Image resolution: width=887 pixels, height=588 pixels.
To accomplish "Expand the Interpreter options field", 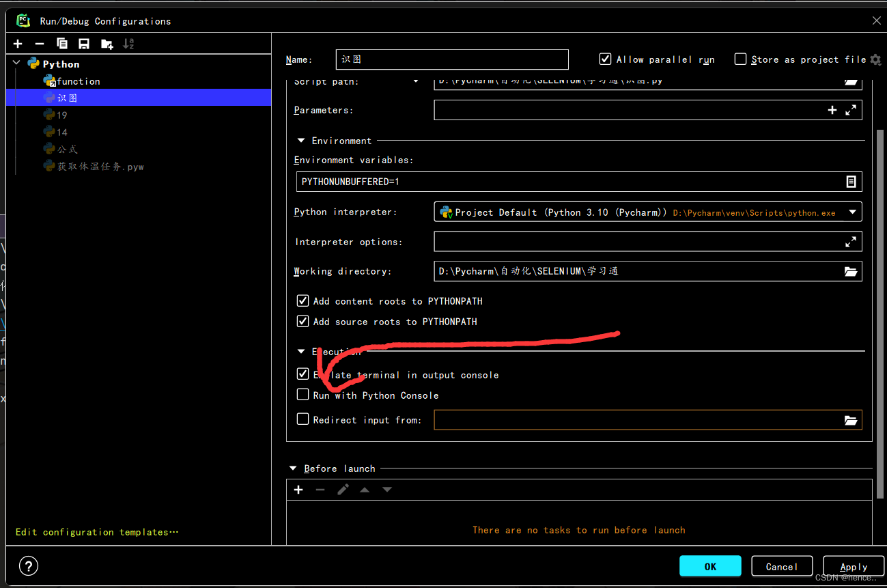I will (x=851, y=242).
